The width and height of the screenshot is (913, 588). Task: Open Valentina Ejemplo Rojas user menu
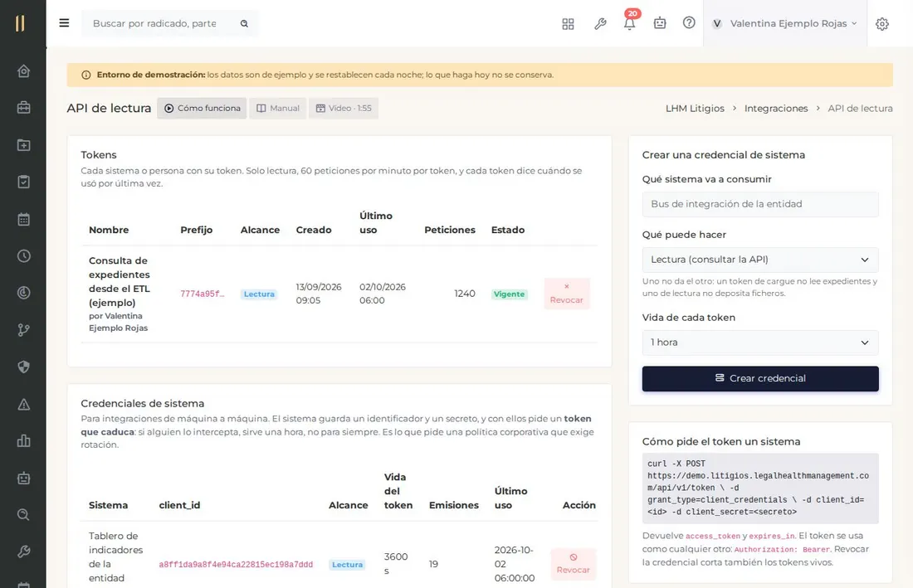pos(784,23)
